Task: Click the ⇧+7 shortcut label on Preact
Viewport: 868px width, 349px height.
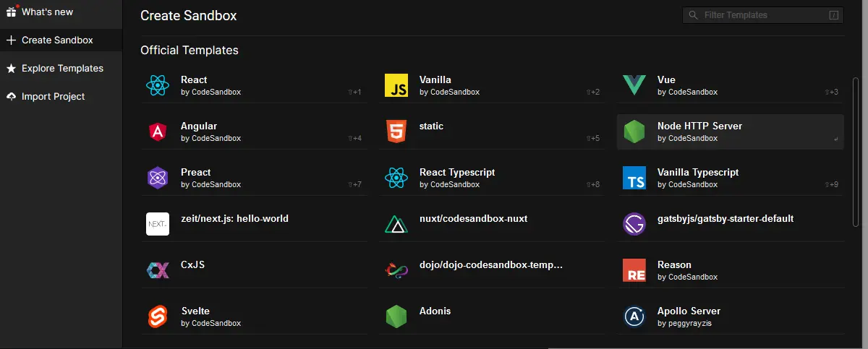Action: [x=354, y=185]
